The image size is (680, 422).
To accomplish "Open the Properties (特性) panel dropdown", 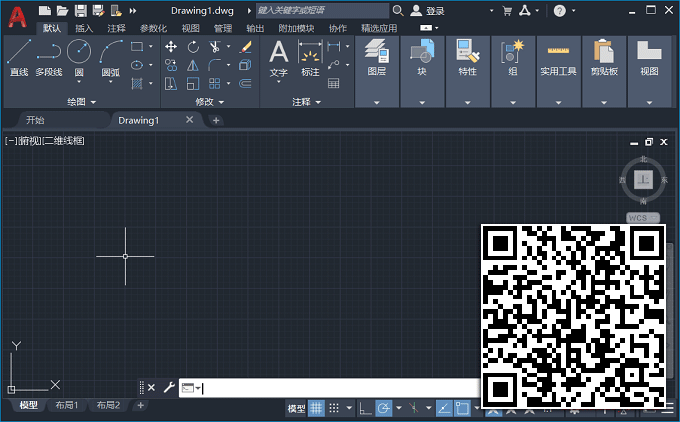I will pos(468,103).
